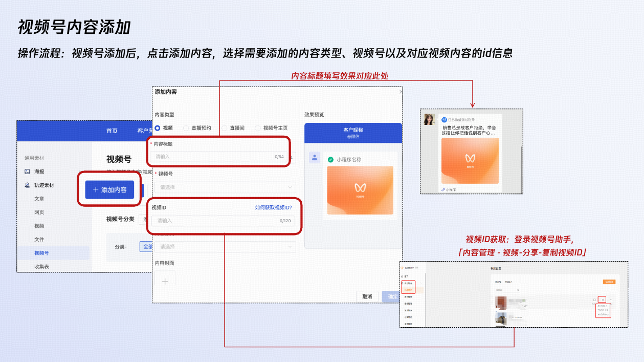The width and height of the screenshot is (644, 362).
Task: Open 文章 in the sidebar
Action: pyautogui.click(x=39, y=199)
